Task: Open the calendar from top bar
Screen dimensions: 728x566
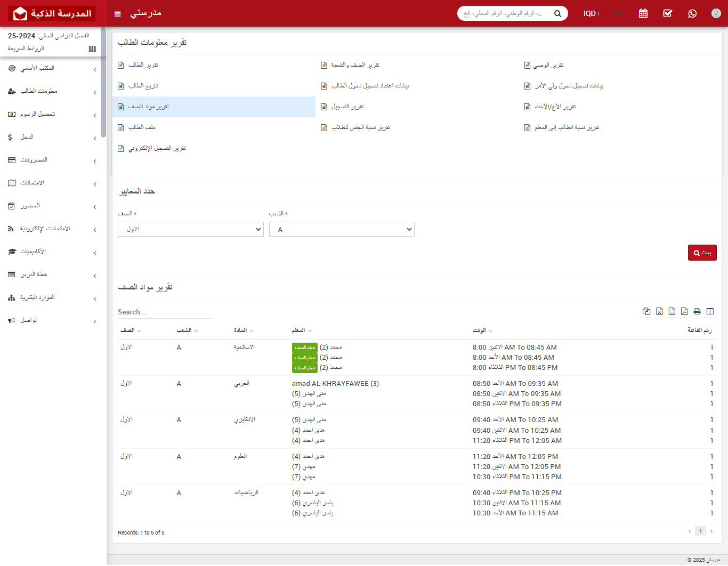Action: click(643, 13)
